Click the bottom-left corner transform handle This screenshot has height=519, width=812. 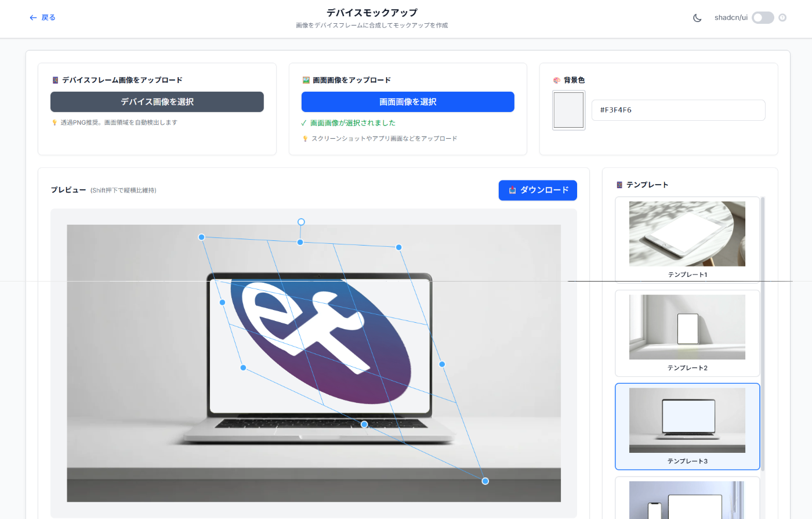pos(243,367)
